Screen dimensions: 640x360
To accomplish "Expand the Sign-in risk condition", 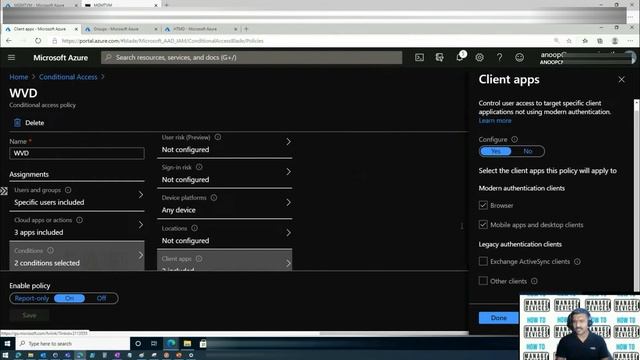I will 224,173.
